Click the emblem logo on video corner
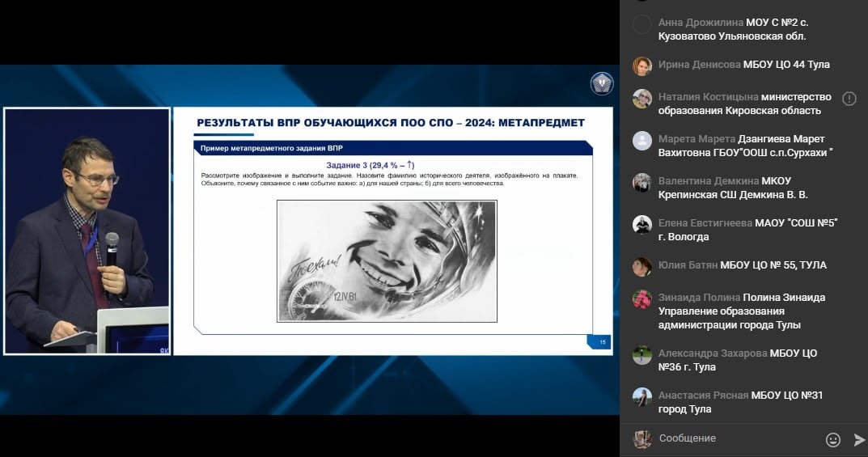 (601, 83)
